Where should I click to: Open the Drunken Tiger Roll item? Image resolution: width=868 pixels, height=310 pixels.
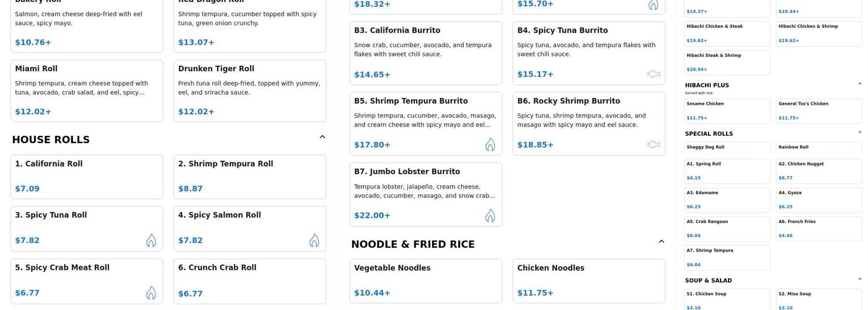click(x=249, y=91)
